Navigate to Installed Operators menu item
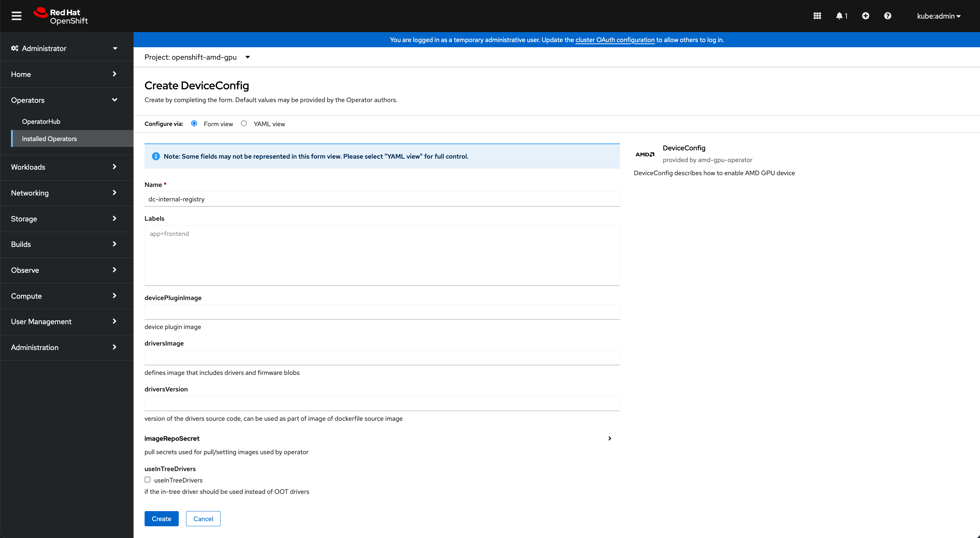Screen dimensions: 980x538 point(50,139)
